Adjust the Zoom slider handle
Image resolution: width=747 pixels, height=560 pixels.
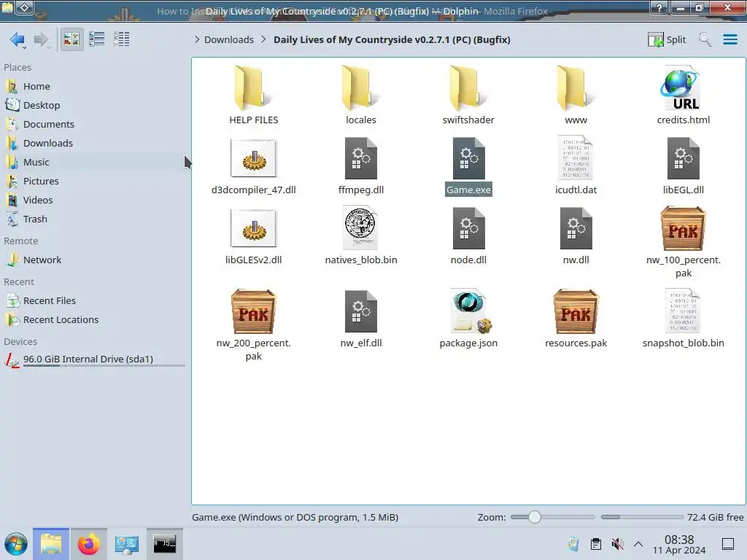tap(535, 517)
